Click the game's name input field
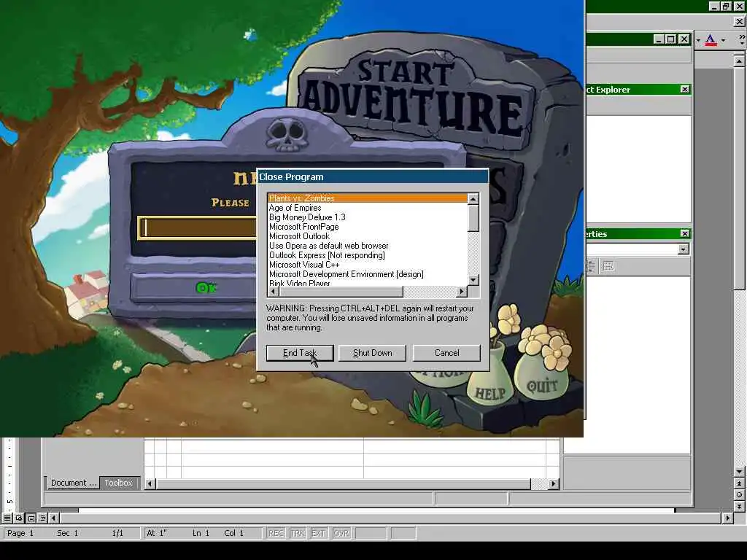747x560 pixels. (198, 228)
